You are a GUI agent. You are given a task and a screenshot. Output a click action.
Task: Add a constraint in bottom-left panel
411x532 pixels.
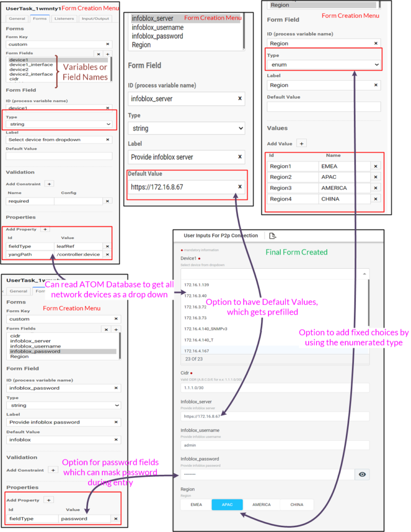click(53, 470)
